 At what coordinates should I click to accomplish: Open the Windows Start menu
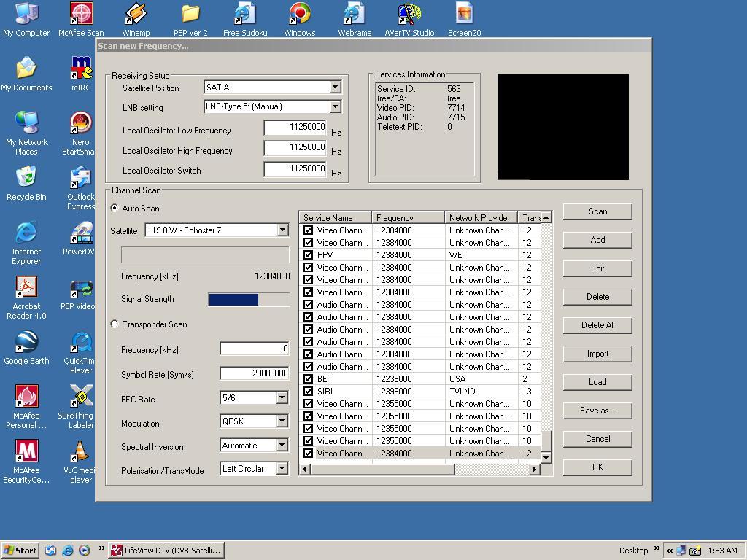click(20, 550)
